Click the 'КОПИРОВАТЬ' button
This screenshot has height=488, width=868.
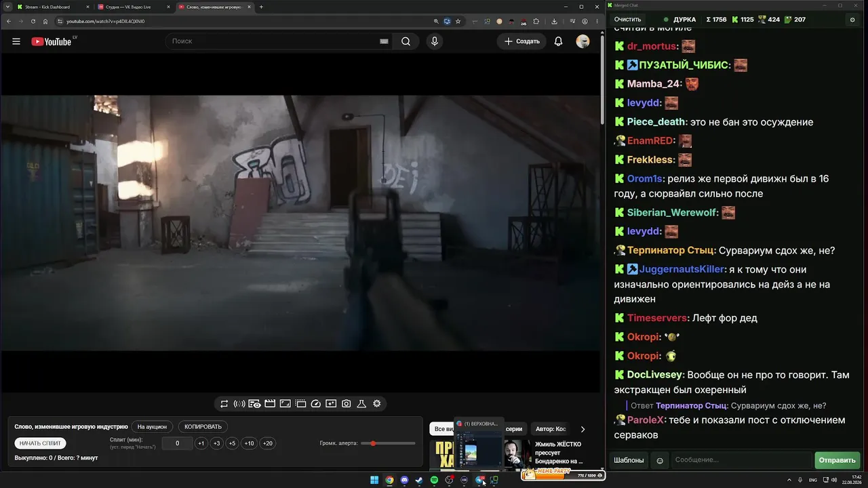coord(203,427)
